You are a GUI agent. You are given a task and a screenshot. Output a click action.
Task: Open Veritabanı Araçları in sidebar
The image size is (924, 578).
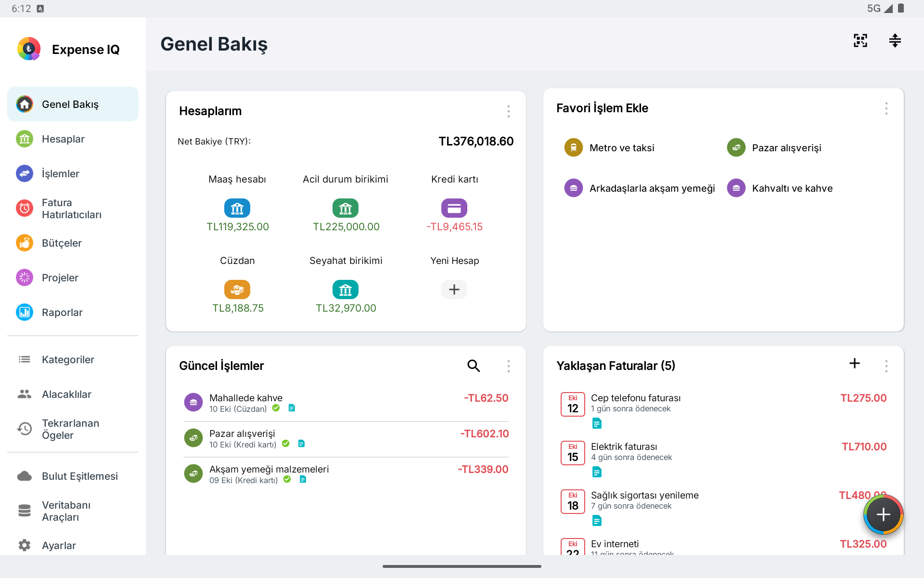73,511
